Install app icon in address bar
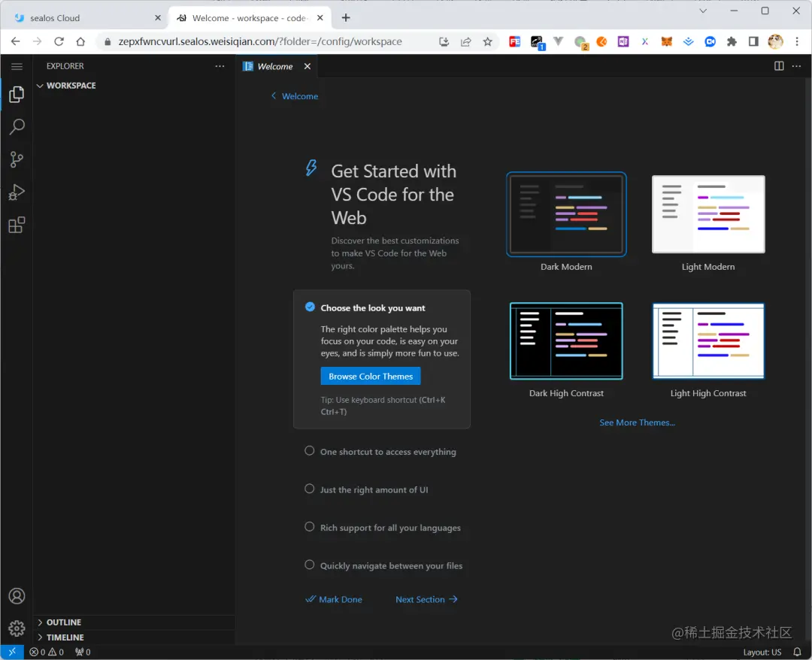 444,42
